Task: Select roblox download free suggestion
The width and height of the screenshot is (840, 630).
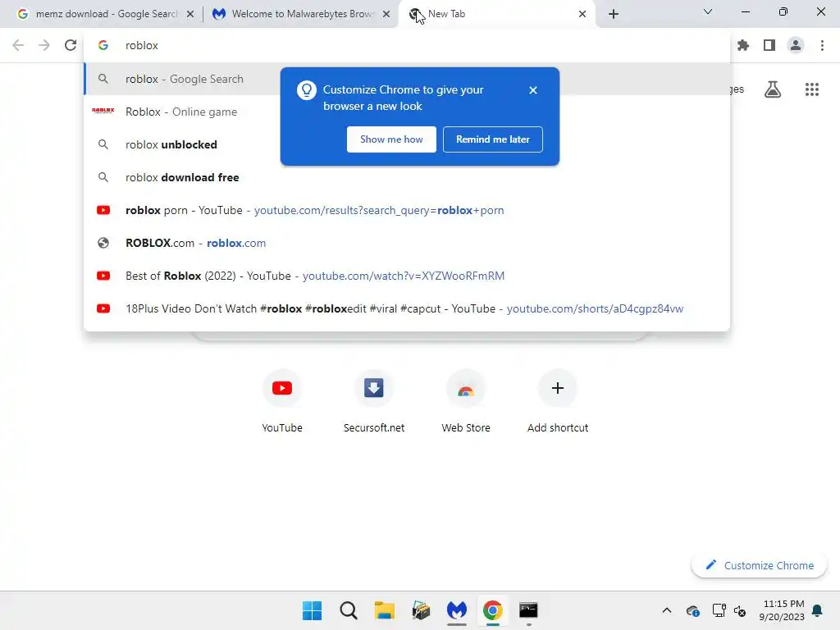Action: [407, 177]
